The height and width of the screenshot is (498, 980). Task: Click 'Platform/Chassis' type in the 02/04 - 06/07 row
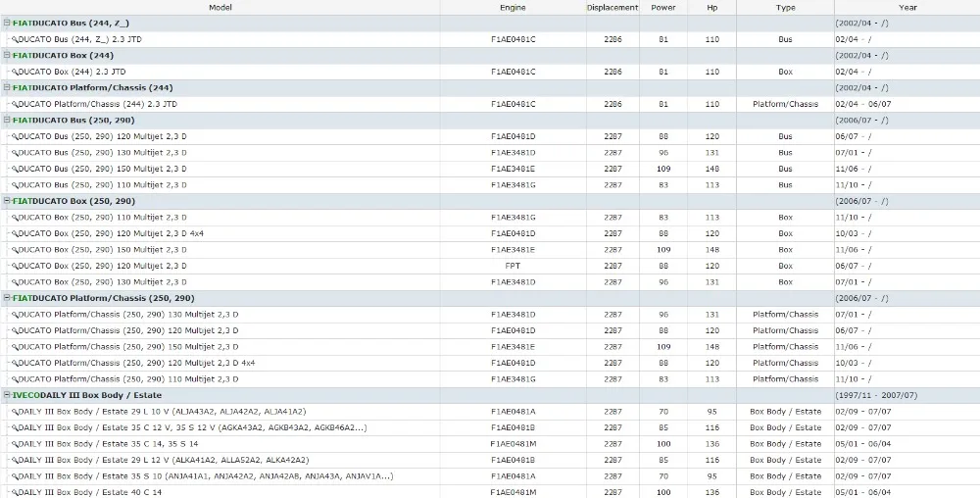click(786, 104)
